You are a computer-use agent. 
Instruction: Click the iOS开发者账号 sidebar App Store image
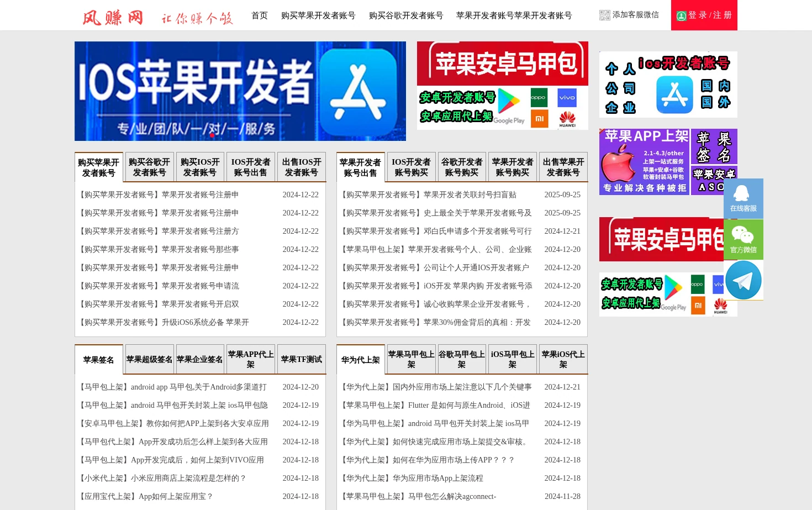[x=668, y=85]
